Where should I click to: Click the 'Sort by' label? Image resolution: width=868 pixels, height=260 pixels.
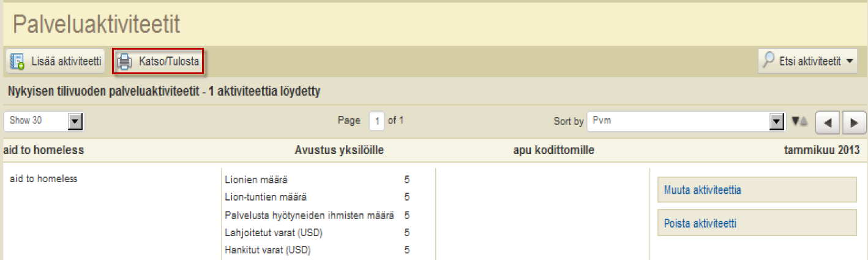pyautogui.click(x=569, y=121)
